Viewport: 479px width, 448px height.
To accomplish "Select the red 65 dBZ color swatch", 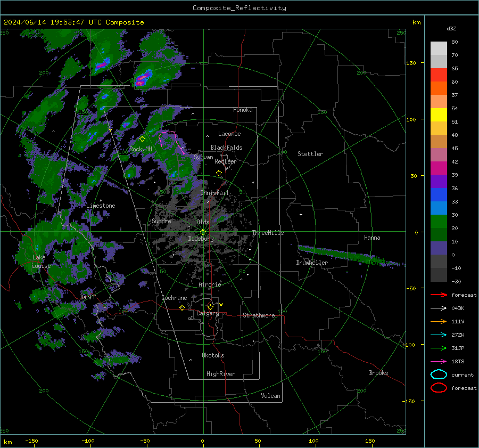I will click(439, 75).
